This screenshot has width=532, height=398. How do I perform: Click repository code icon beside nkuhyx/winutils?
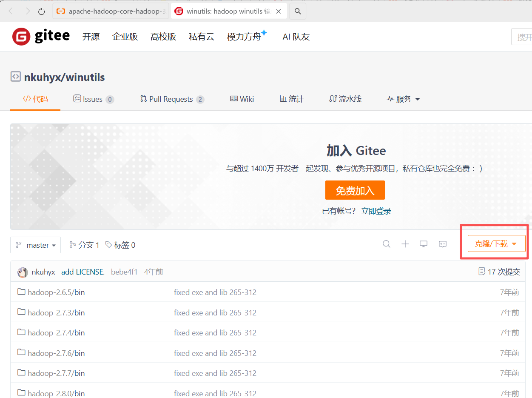click(15, 77)
